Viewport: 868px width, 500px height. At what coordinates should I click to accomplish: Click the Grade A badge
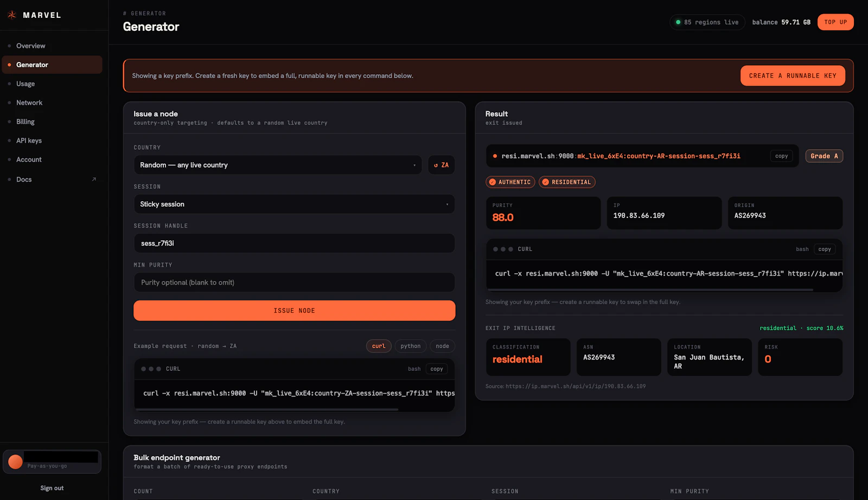(x=824, y=156)
